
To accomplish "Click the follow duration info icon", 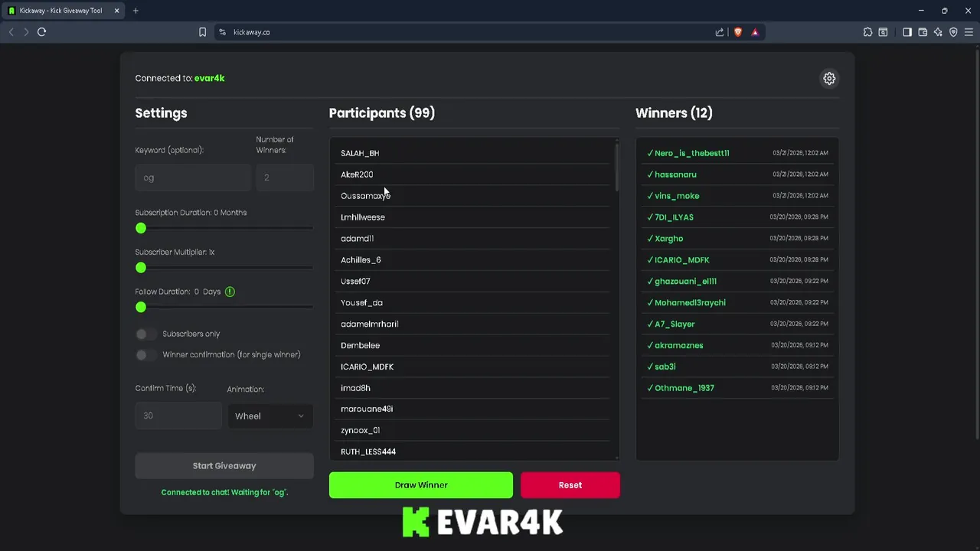I will 230,292.
